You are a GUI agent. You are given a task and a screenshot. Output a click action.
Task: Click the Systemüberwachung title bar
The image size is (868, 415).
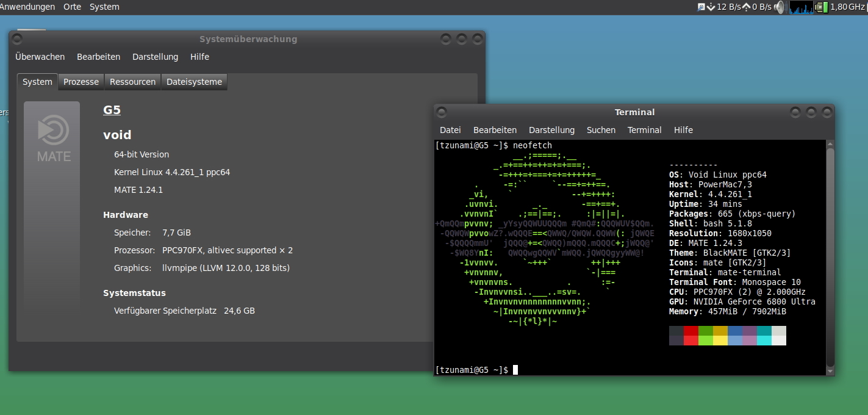pos(248,39)
